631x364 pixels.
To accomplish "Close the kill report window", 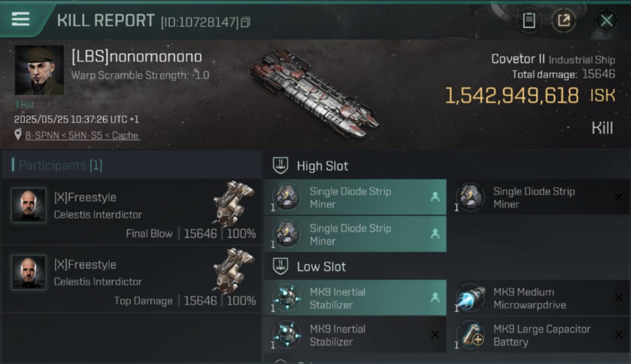I will tap(606, 20).
